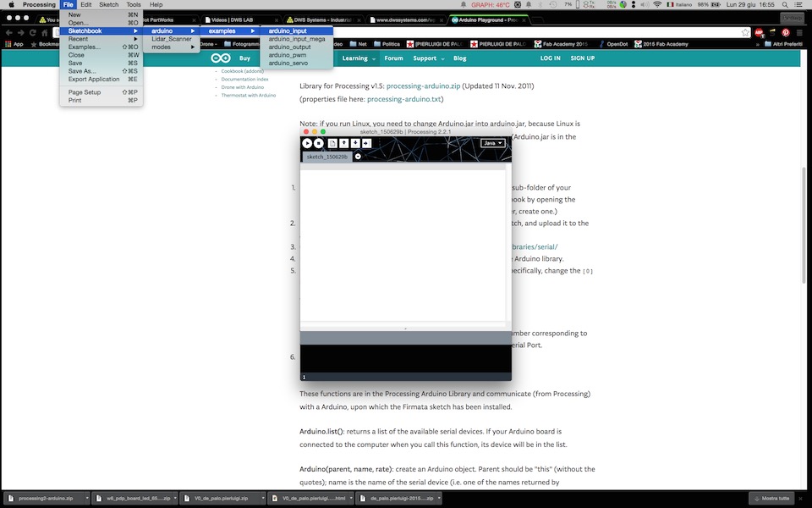The width and height of the screenshot is (812, 508).
Task: Click the Save sketch down-arrow icon
Action: pos(355,143)
